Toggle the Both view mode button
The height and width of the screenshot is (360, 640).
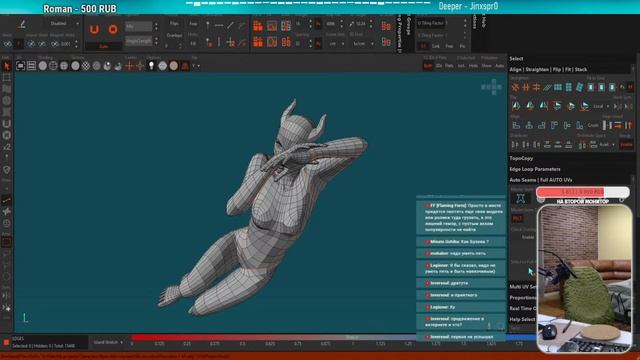[428, 66]
